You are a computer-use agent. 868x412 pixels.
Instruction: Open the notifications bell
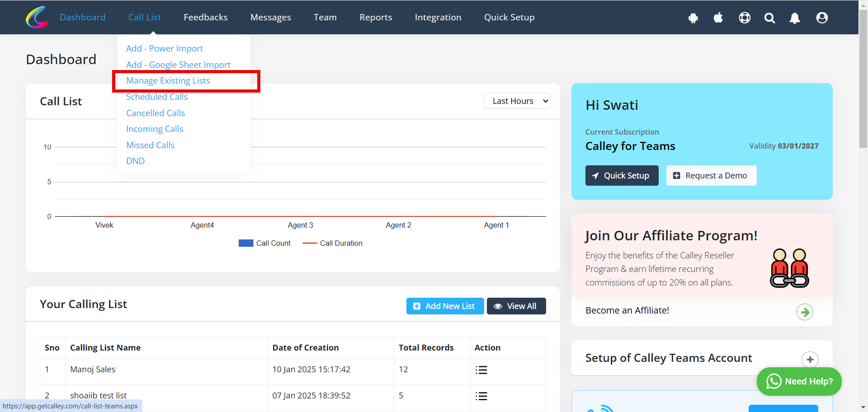(x=795, y=18)
